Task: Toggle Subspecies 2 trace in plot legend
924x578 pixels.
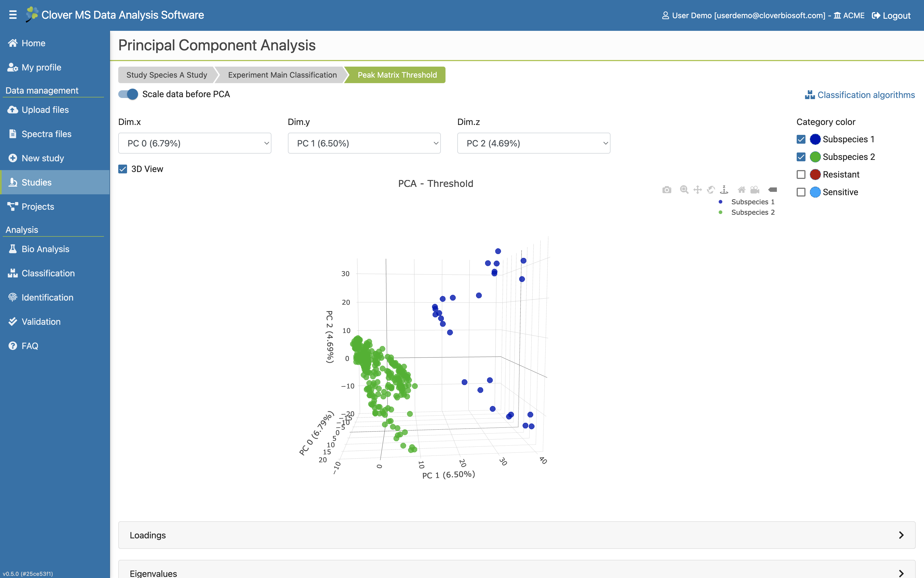Action: point(747,212)
